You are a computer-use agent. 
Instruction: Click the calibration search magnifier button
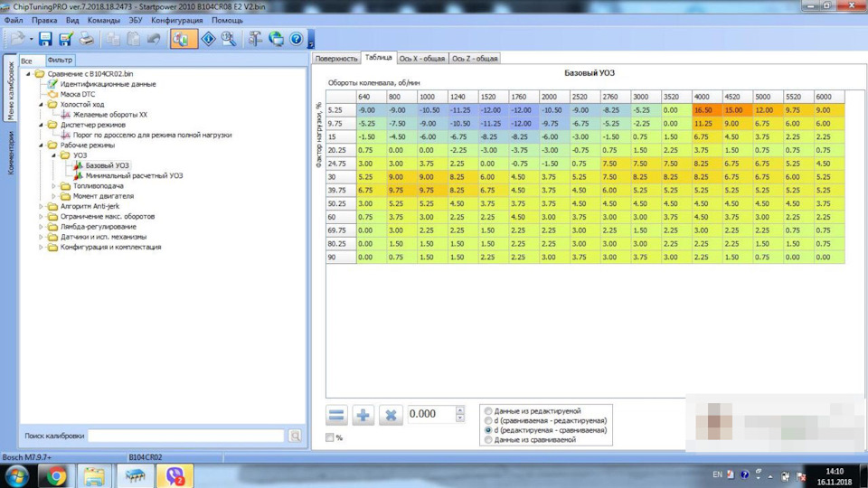(x=295, y=436)
